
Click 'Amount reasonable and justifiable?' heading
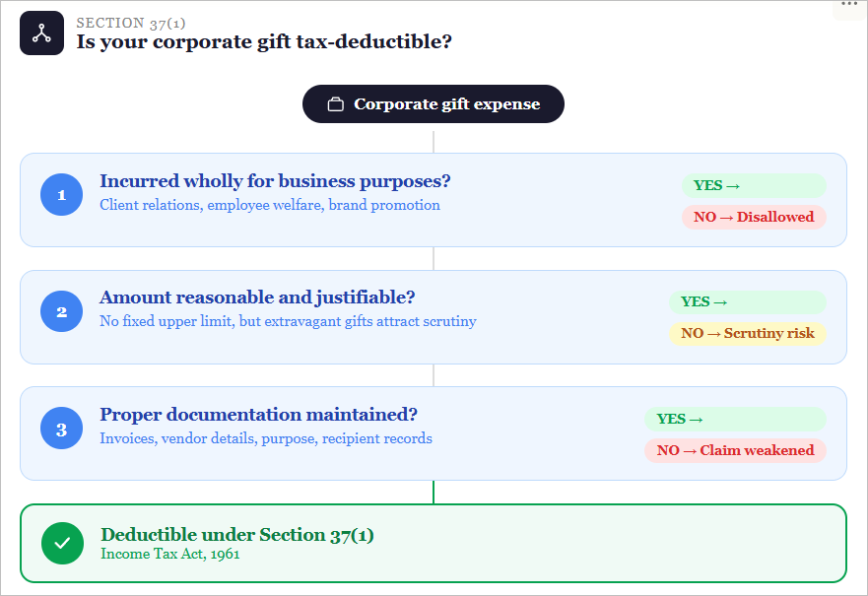tap(257, 298)
